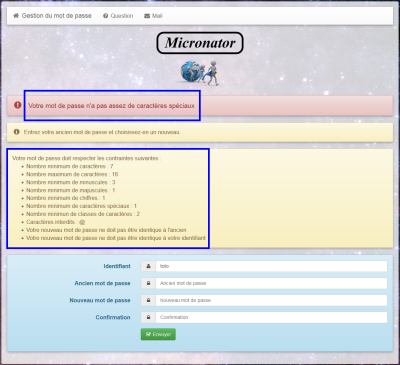The image size is (400, 365).
Task: Click the lock icon beside Ancien mot de passe
Action: pyautogui.click(x=148, y=283)
